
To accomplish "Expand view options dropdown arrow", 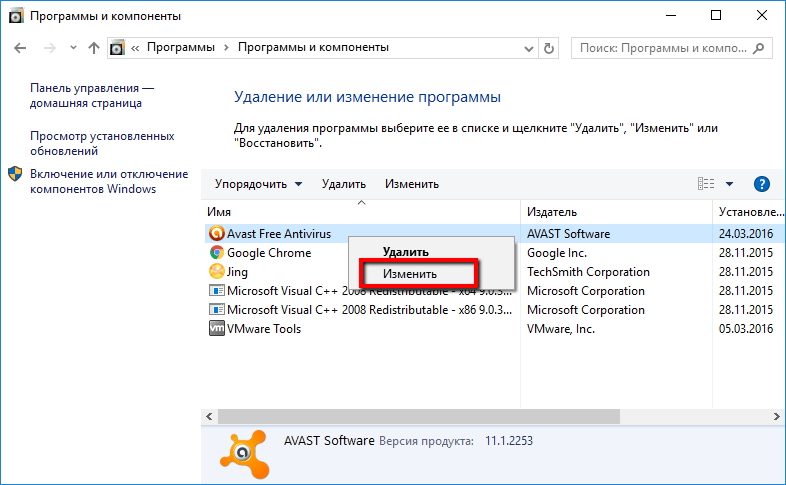I will [x=729, y=184].
